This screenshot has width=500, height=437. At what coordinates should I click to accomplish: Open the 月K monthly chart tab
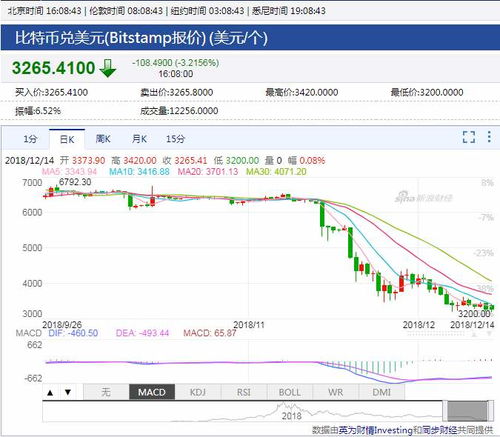139,139
